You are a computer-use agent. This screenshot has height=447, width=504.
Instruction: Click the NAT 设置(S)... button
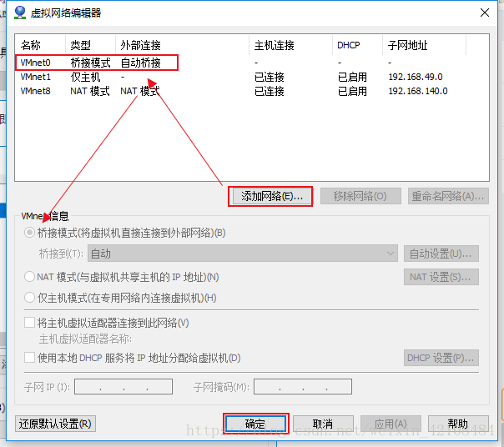coord(441,277)
